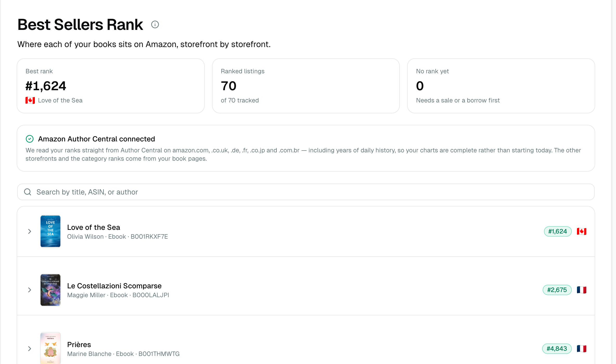Viewport: 616px width, 364px height.
Task: Click 'Needs a sale or a borrow first' caption
Action: pos(458,100)
